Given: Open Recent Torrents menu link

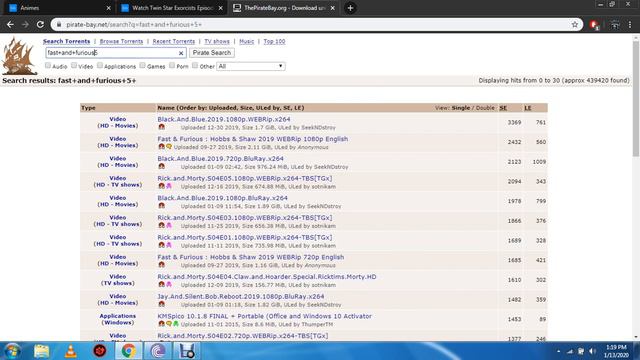Looking at the screenshot, I should pos(174,41).
